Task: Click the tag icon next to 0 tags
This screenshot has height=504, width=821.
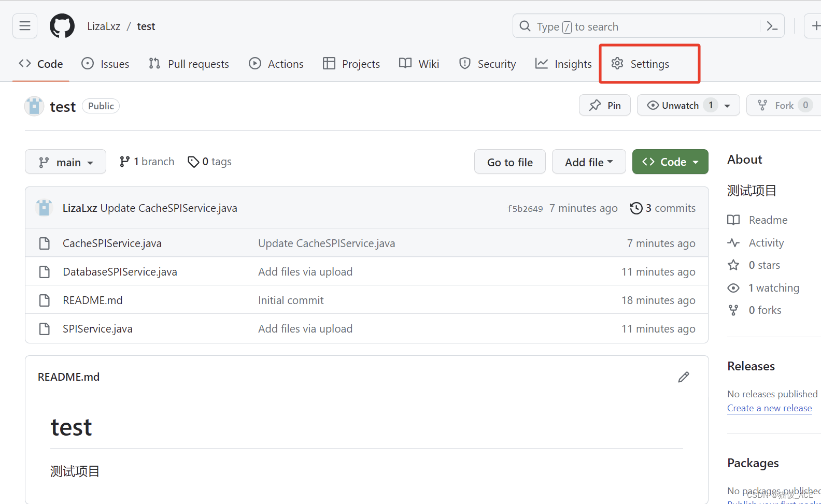Action: pyautogui.click(x=193, y=162)
